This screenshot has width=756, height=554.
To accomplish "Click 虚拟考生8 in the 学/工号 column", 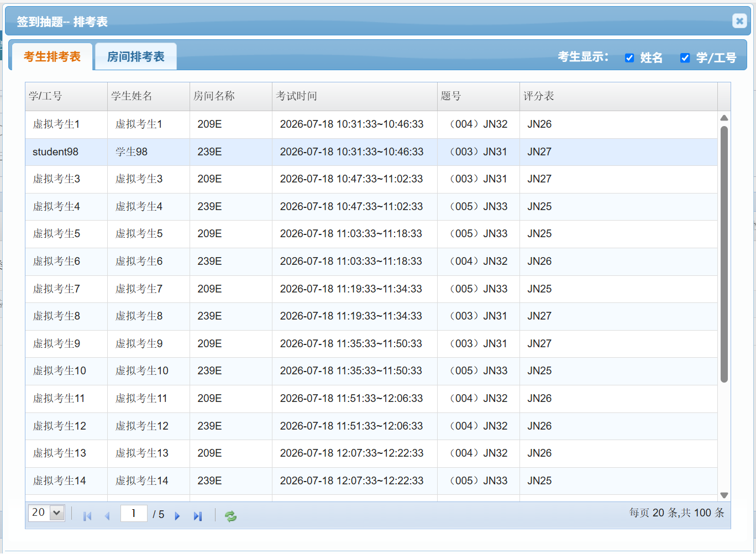I will pyautogui.click(x=66, y=316).
